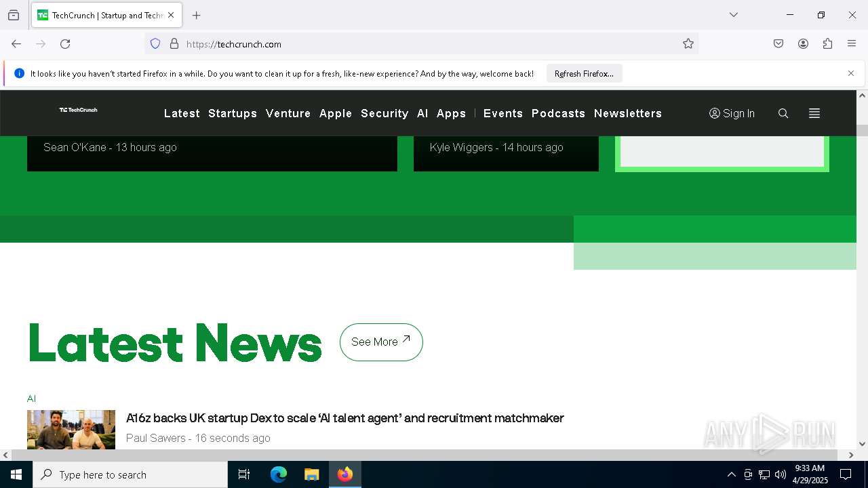Reload the current page

coord(65,44)
